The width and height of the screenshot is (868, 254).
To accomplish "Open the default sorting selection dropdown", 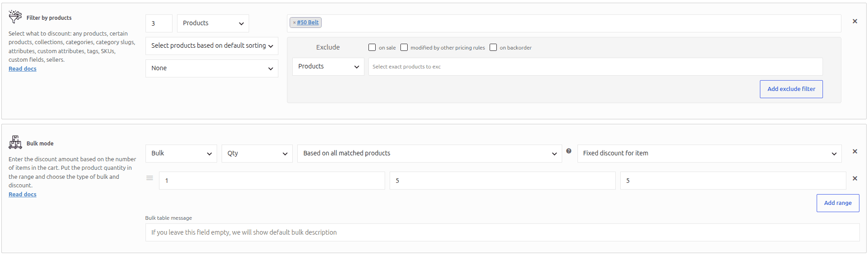I will click(212, 46).
